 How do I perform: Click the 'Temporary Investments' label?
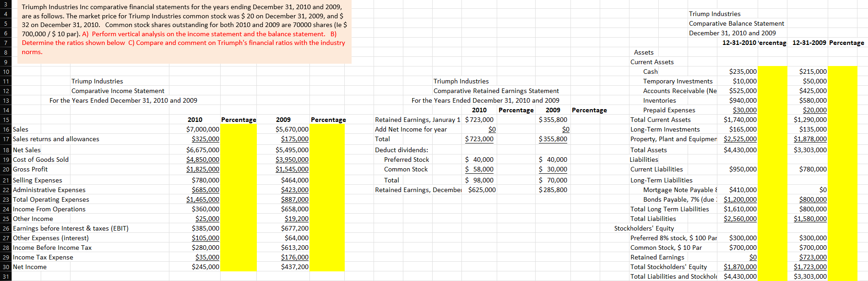pyautogui.click(x=678, y=81)
